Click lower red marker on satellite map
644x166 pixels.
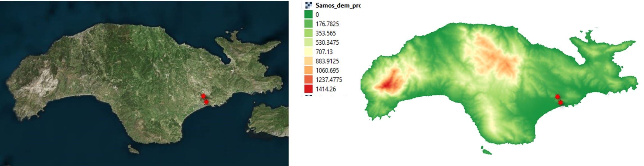tap(206, 102)
